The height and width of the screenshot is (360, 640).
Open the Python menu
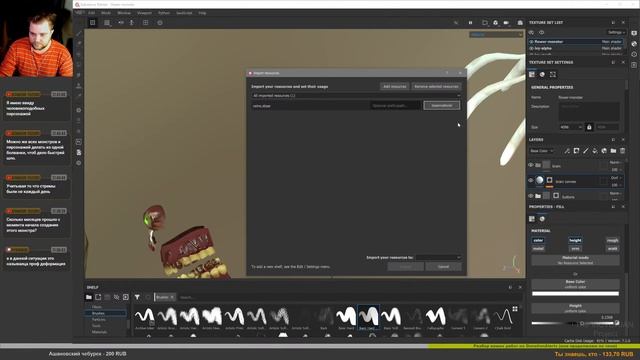pyautogui.click(x=164, y=13)
